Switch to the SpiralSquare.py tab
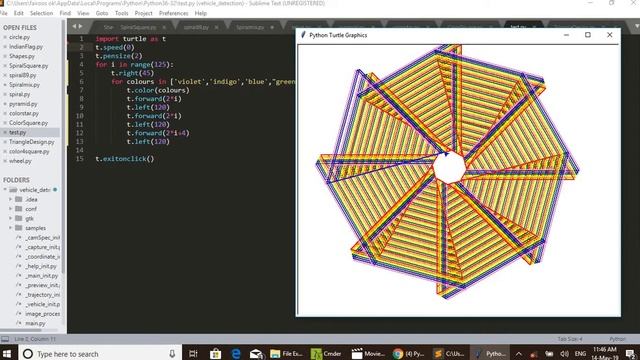The width and height of the screenshot is (640, 360). (x=138, y=27)
